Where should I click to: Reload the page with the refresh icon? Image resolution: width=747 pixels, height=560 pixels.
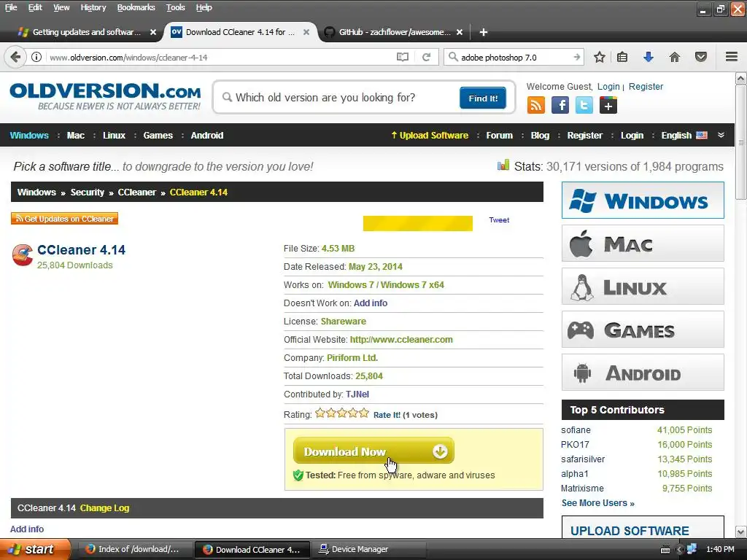(426, 57)
